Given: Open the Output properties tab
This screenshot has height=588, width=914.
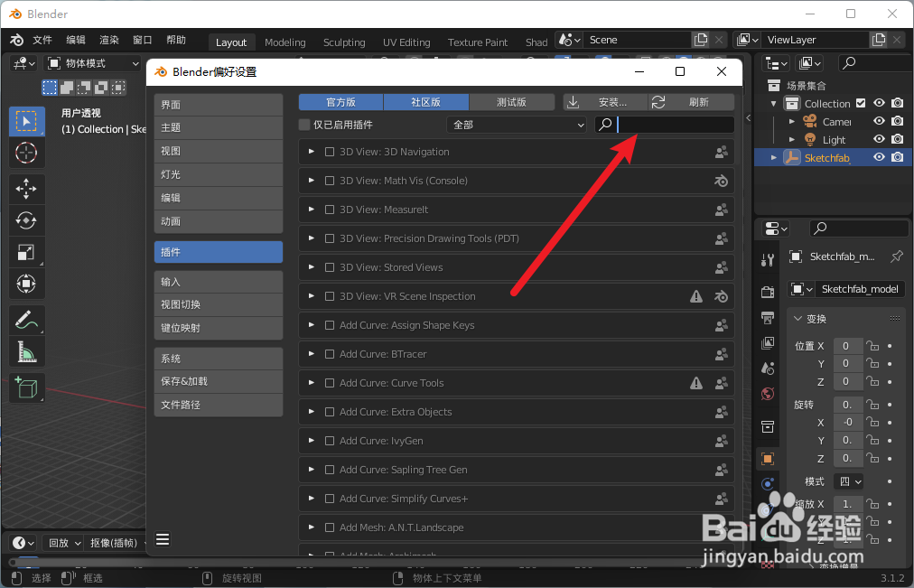Looking at the screenshot, I should [x=768, y=318].
